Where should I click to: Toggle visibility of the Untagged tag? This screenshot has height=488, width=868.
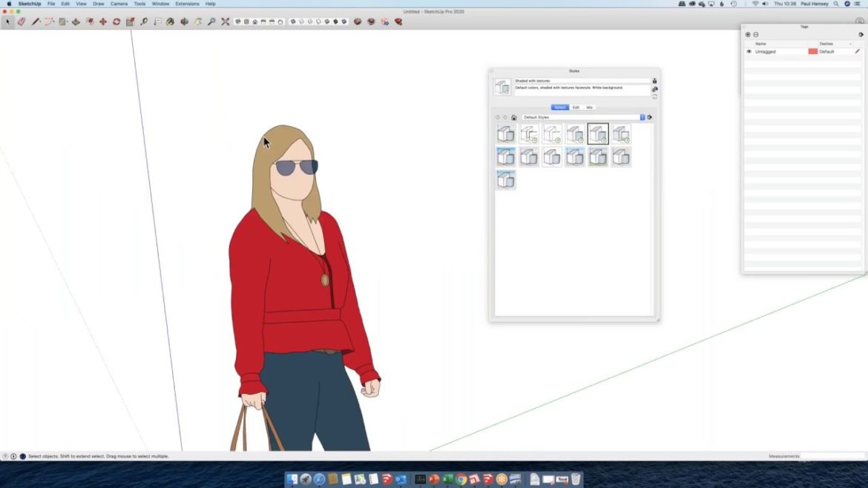749,51
